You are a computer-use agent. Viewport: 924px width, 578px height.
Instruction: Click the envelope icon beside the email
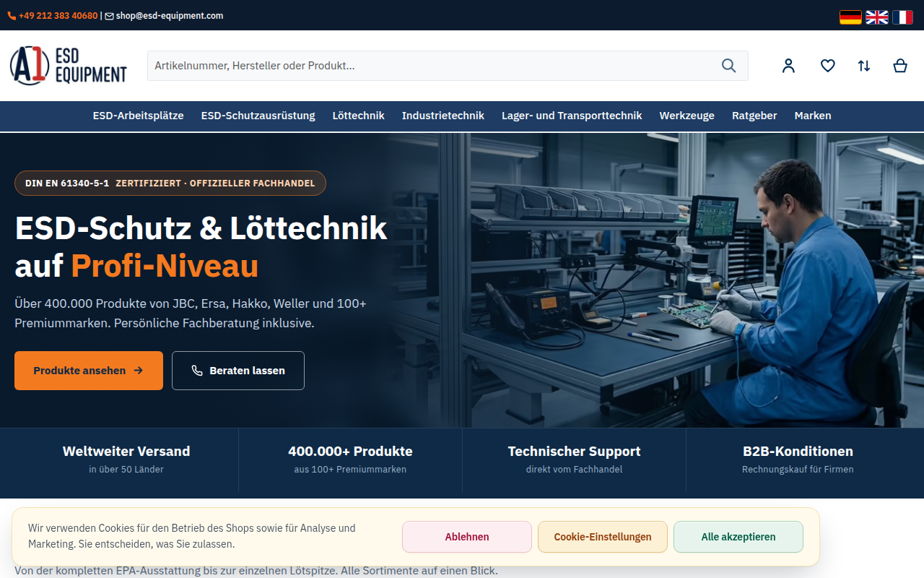(x=109, y=16)
